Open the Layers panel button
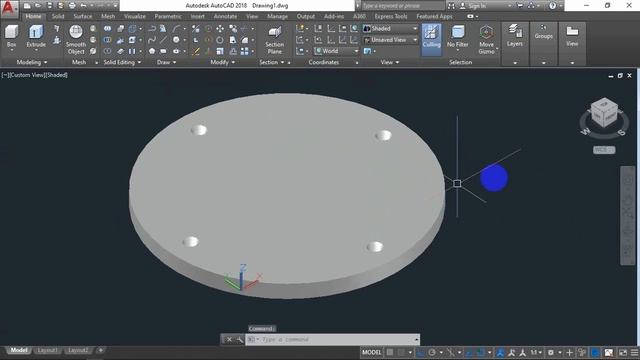The height and width of the screenshot is (360, 640). 515,36
